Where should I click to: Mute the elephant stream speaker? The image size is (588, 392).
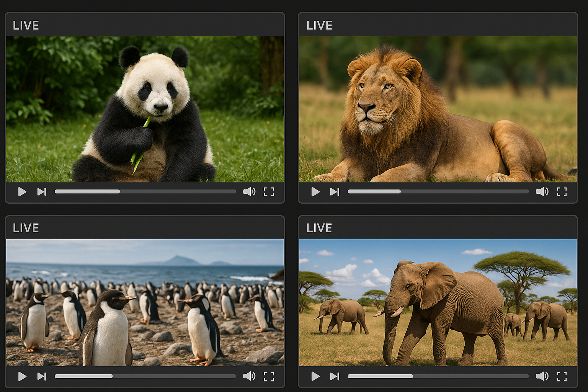point(542,376)
